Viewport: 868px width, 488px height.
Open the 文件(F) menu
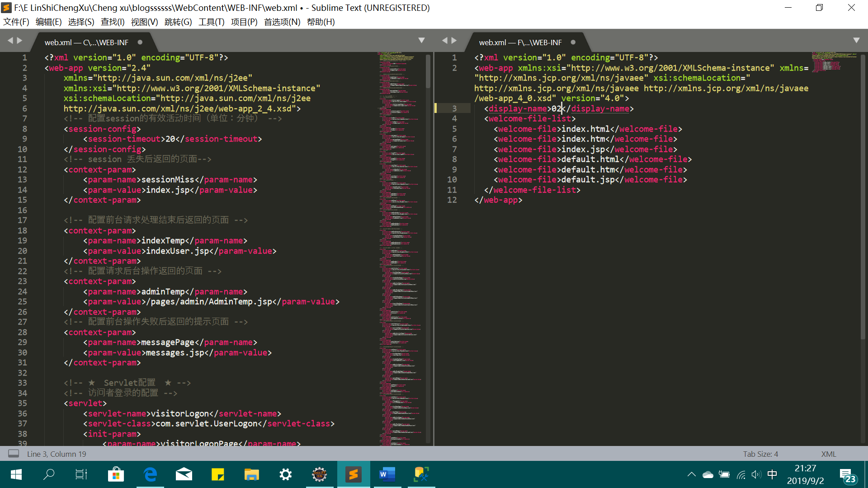pyautogui.click(x=16, y=22)
